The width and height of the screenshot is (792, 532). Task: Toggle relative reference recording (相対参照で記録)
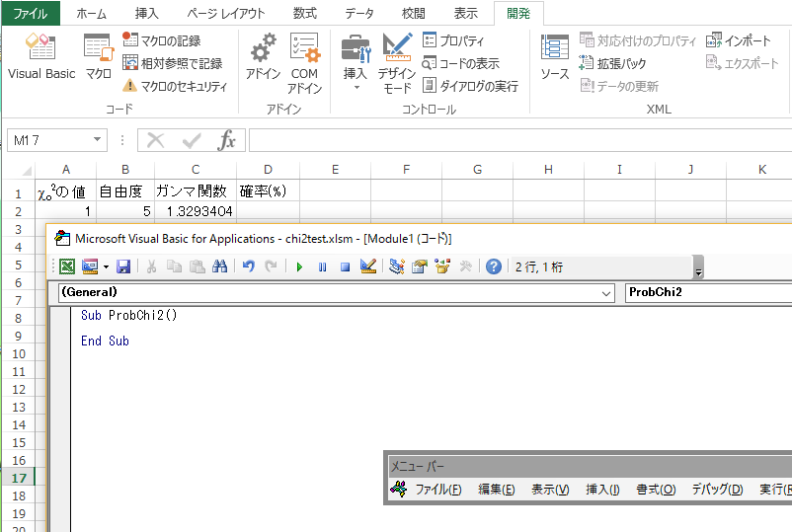[x=172, y=63]
